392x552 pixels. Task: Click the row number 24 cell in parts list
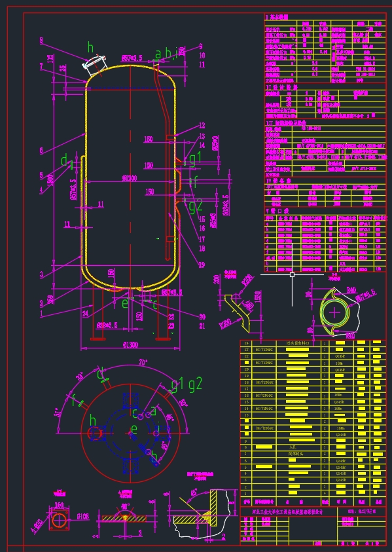coord(246,343)
